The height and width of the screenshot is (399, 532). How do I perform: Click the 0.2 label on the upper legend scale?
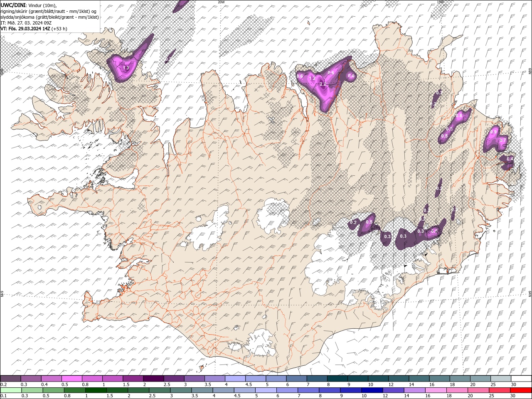3,384
